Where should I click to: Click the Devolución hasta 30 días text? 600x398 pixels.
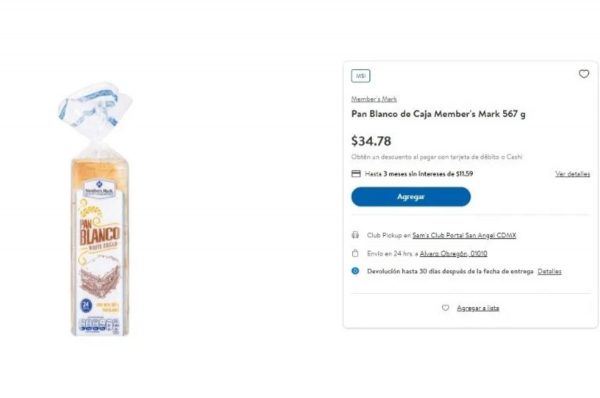450,271
